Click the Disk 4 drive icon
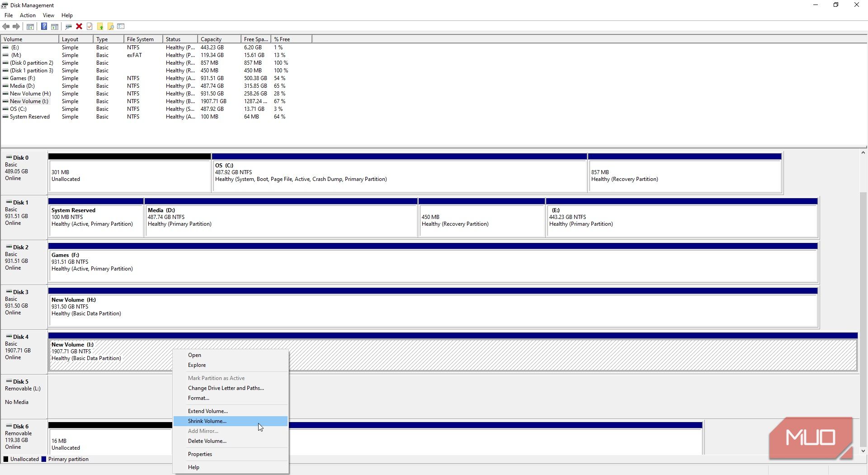Viewport: 868px width, 475px height. tap(9, 337)
